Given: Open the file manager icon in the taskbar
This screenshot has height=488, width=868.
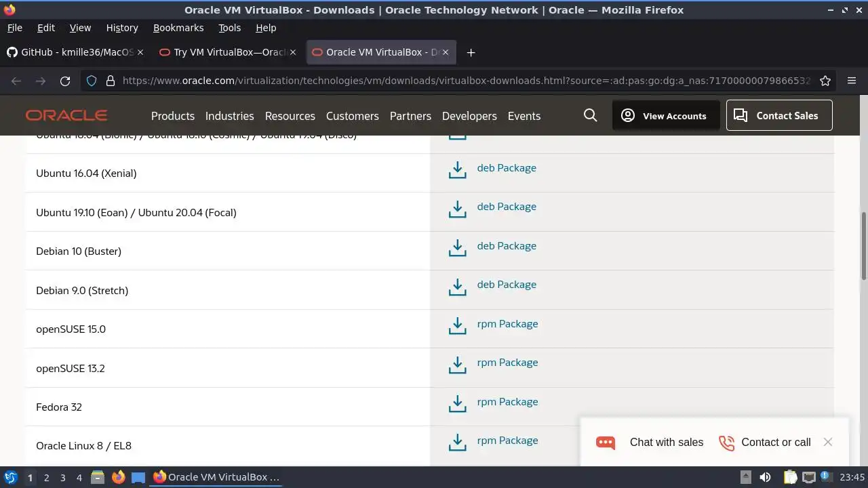Looking at the screenshot, I should (x=98, y=477).
